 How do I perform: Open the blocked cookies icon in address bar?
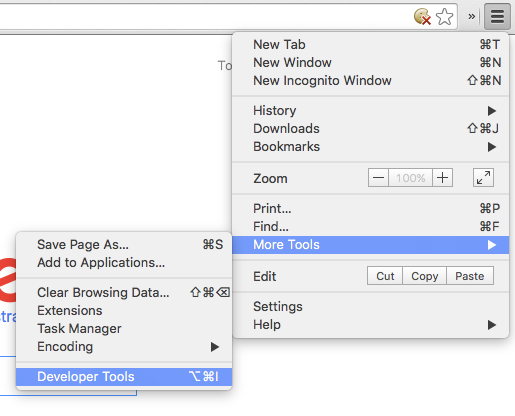pos(422,17)
